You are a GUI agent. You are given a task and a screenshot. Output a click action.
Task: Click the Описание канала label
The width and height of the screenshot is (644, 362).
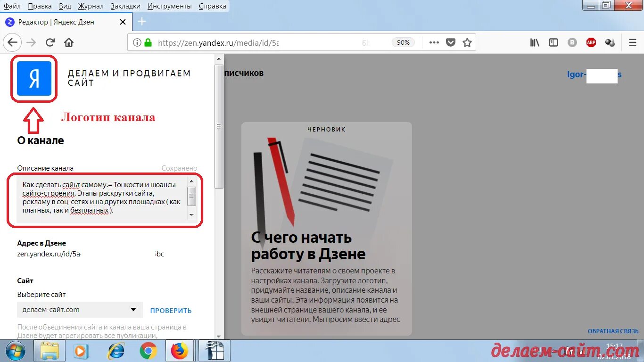click(45, 168)
